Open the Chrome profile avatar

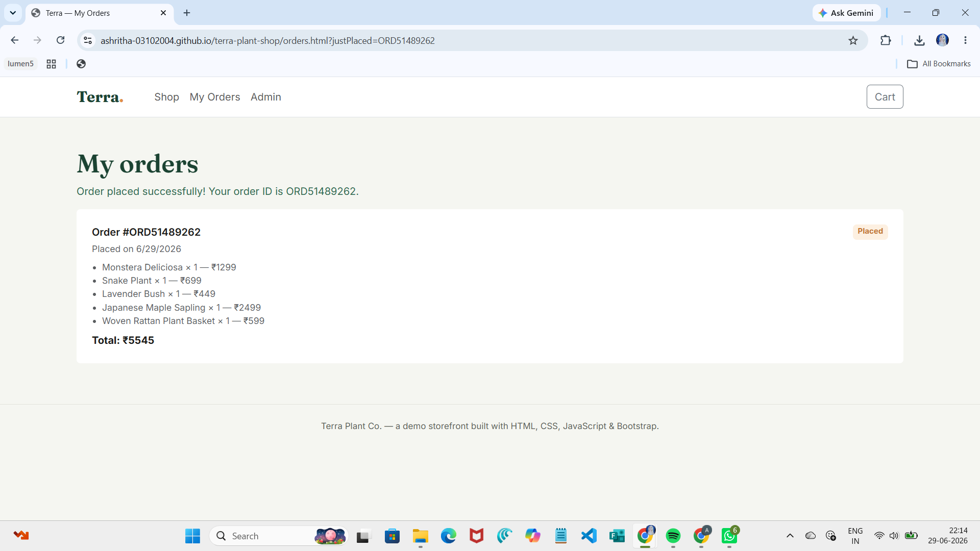(942, 40)
